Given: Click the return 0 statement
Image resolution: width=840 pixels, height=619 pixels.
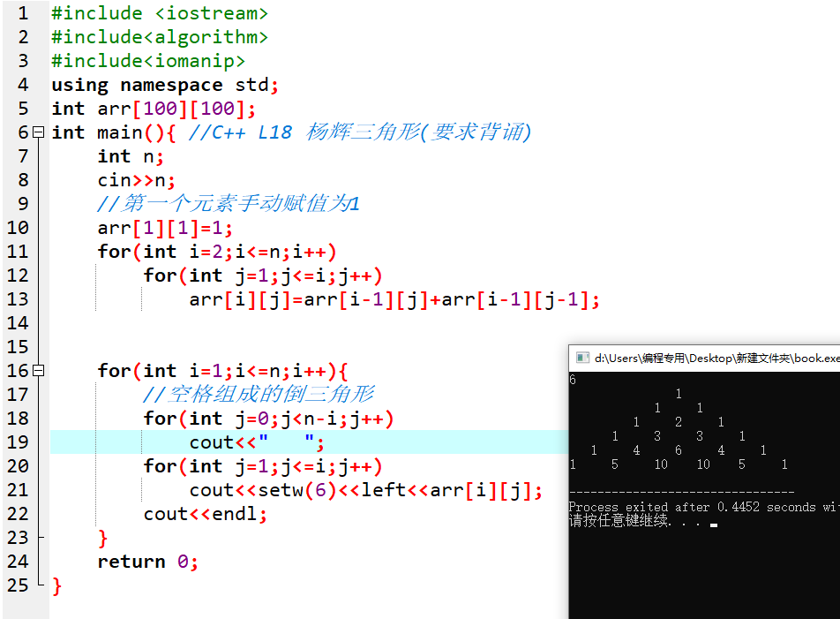Looking at the screenshot, I should click(x=148, y=562).
